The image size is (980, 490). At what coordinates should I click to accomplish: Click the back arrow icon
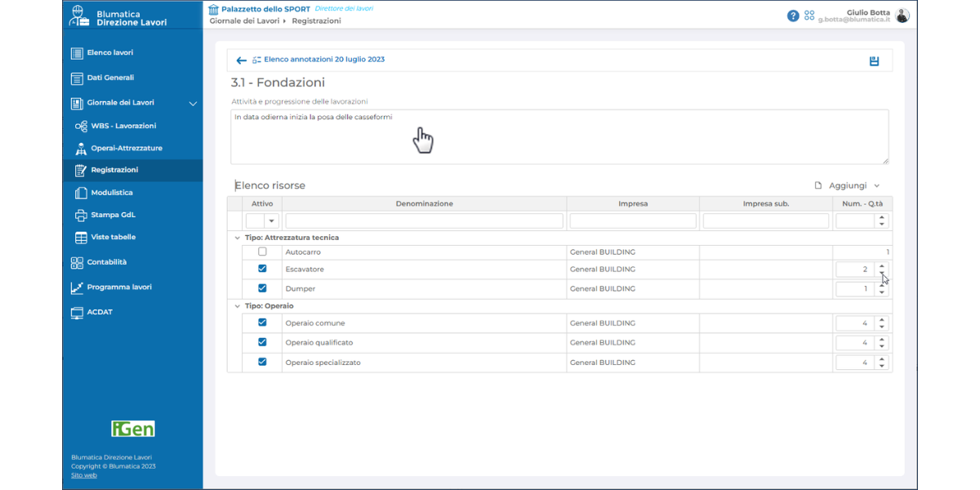[x=241, y=60]
